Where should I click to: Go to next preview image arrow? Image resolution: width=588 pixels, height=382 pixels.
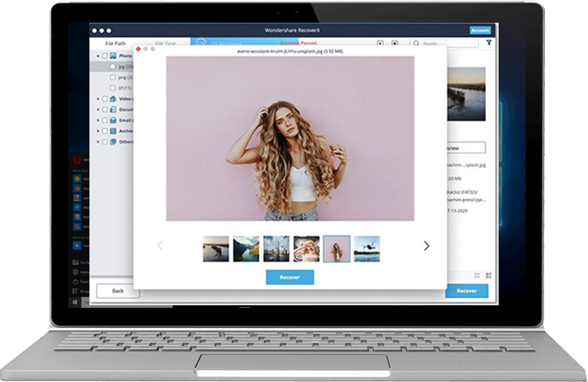(426, 246)
